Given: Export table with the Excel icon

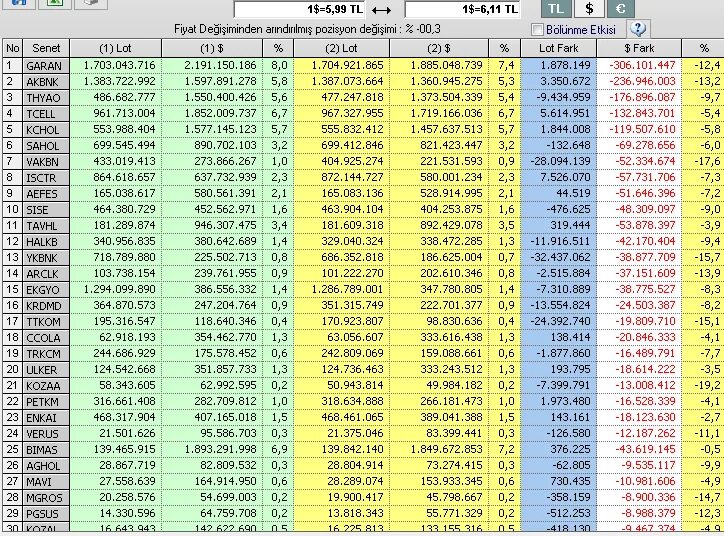Looking at the screenshot, I should pyautogui.click(x=55, y=3).
